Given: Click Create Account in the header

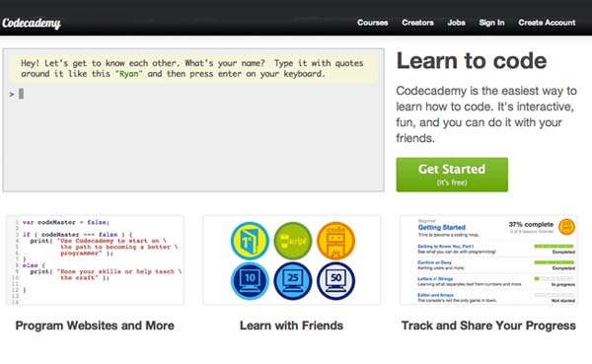Looking at the screenshot, I should pos(547,23).
